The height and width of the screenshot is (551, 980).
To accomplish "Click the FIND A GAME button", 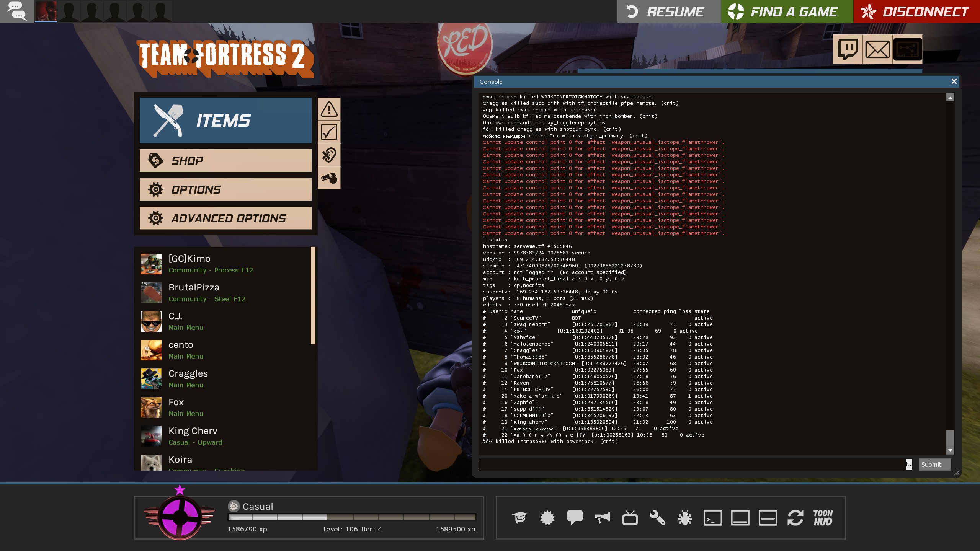I will 787,11.
